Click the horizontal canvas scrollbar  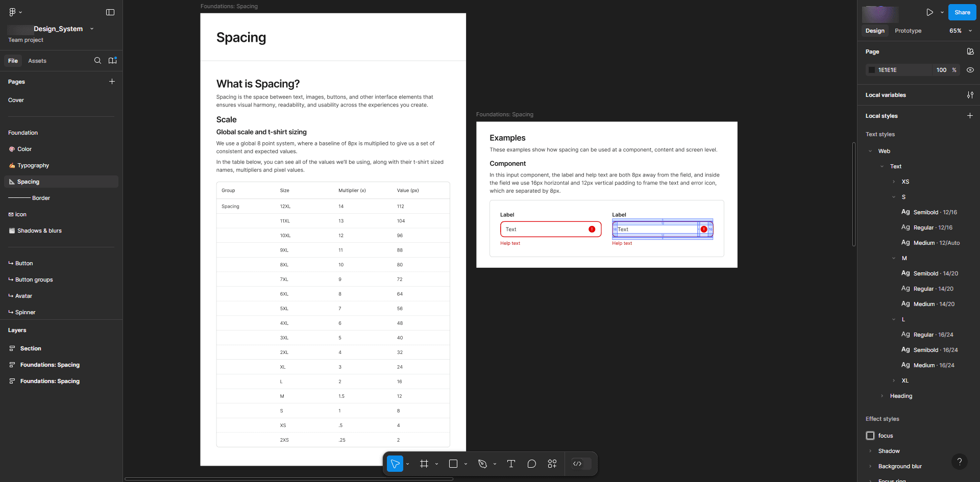click(x=289, y=479)
